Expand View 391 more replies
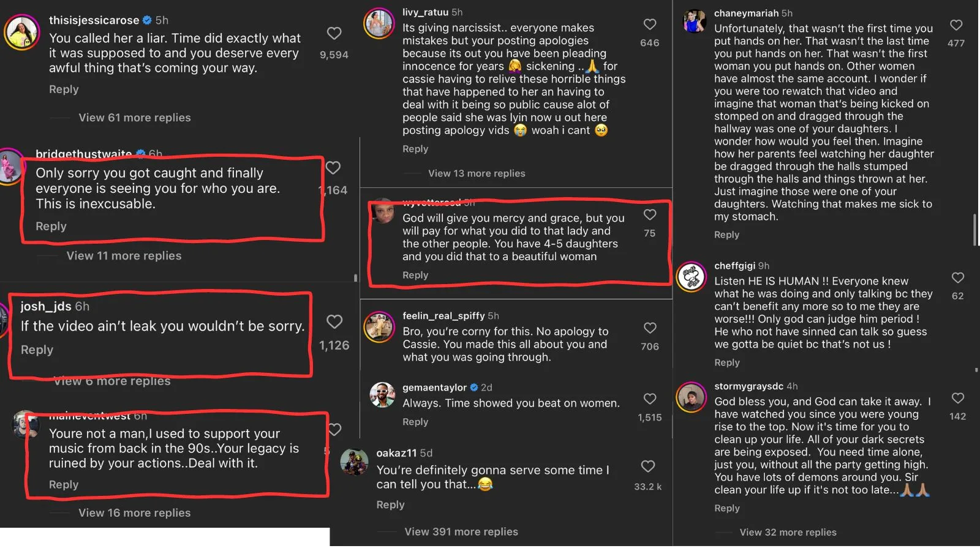Viewport: 980px width, 551px height. (x=461, y=532)
